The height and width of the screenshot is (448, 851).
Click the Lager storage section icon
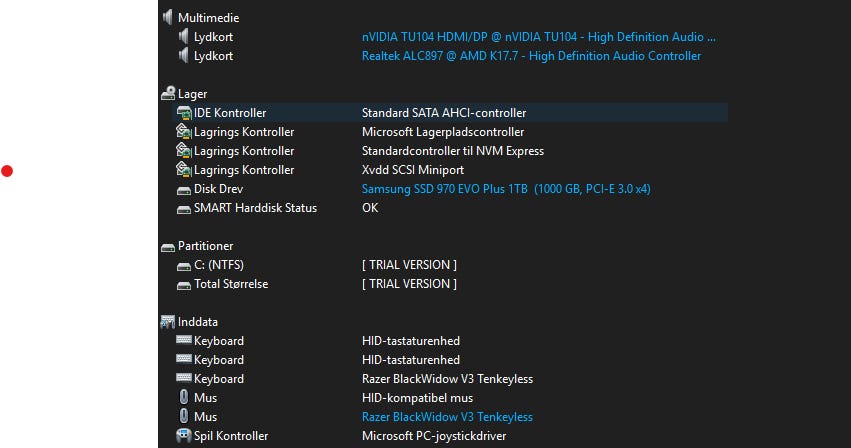click(167, 94)
